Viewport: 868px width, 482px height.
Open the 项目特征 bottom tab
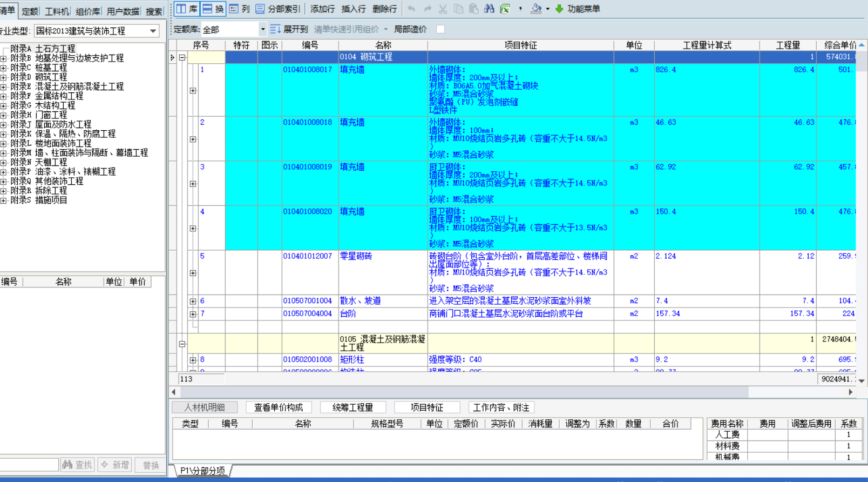(427, 407)
